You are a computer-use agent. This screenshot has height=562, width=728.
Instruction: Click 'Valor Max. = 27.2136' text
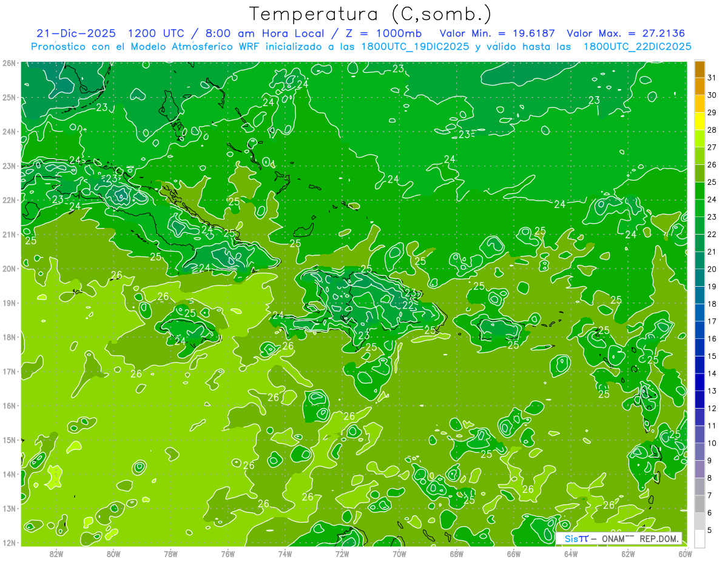point(627,33)
